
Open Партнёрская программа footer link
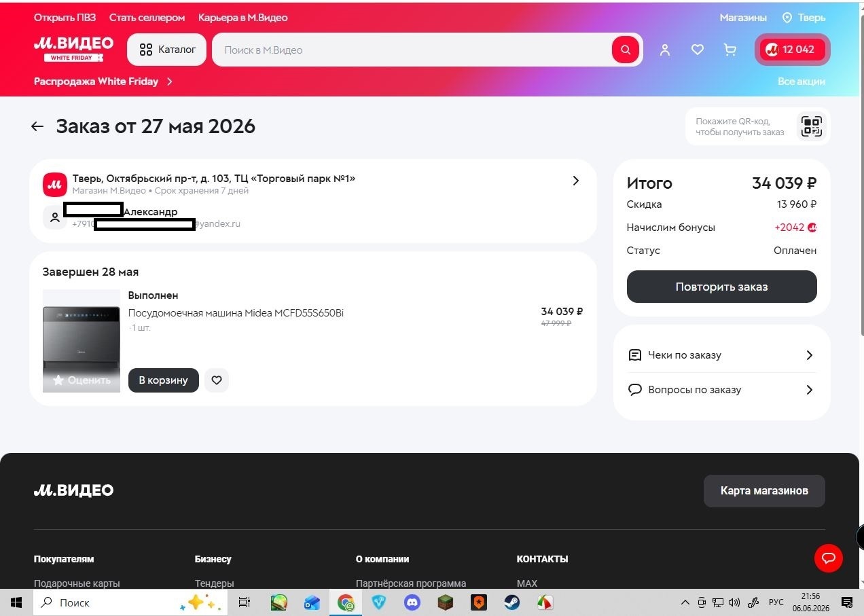411,583
